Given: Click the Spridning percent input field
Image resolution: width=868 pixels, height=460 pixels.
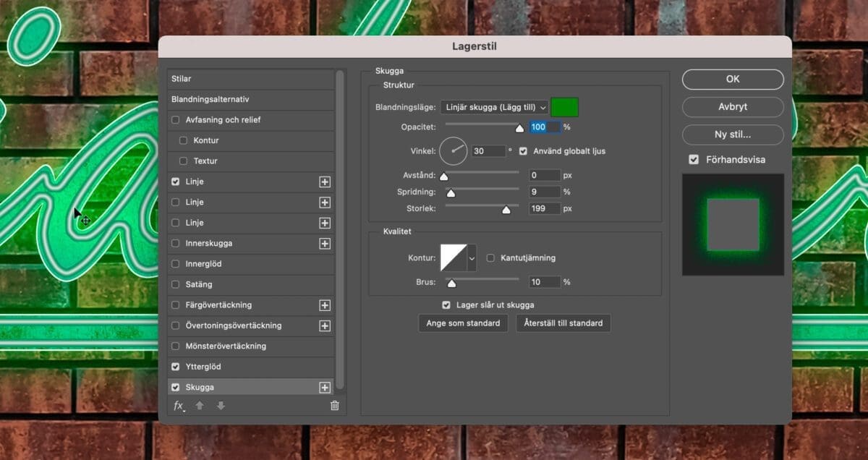Looking at the screenshot, I should (545, 192).
